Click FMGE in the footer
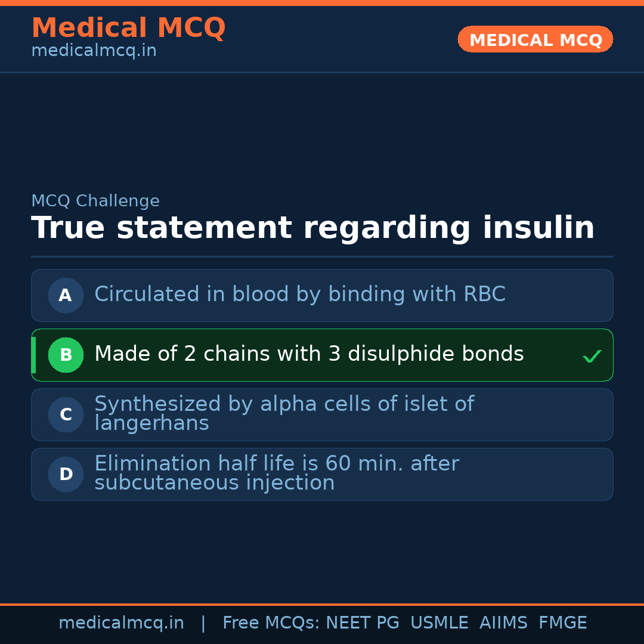Screen dimensions: 644x644 [x=562, y=623]
